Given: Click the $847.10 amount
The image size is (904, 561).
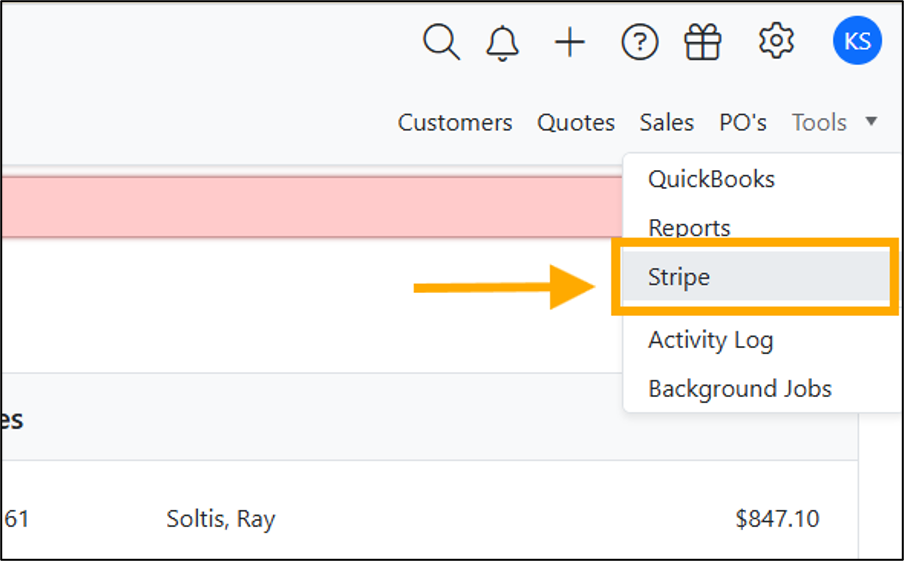Looking at the screenshot, I should 777,519.
